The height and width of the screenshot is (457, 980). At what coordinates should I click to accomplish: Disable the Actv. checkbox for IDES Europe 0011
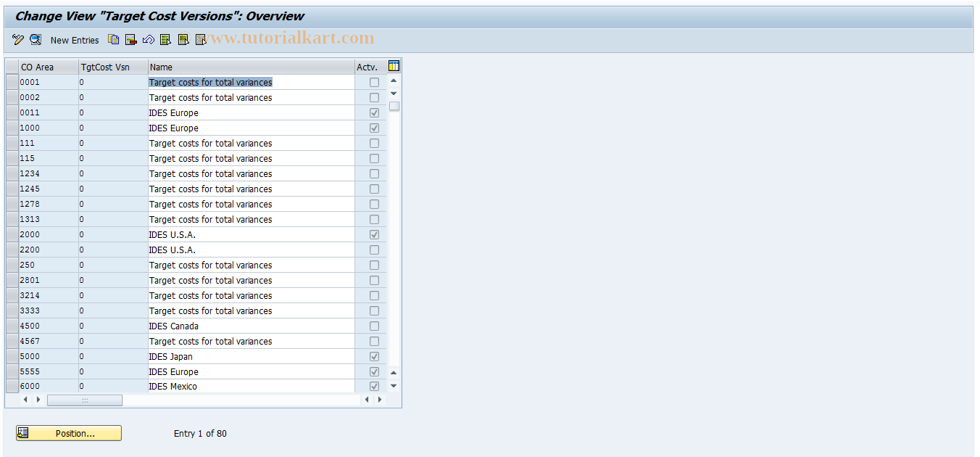374,112
